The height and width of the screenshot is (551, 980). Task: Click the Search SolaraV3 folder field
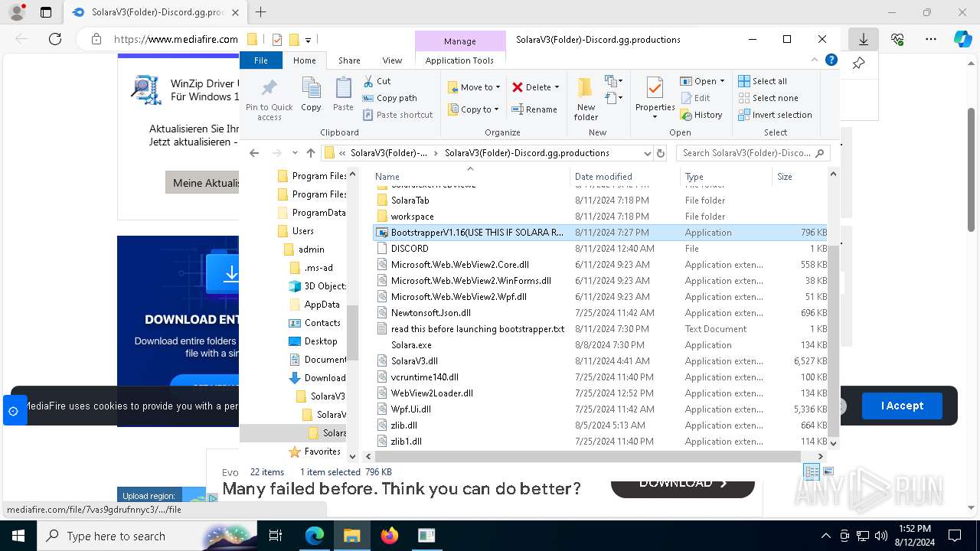pyautogui.click(x=753, y=153)
